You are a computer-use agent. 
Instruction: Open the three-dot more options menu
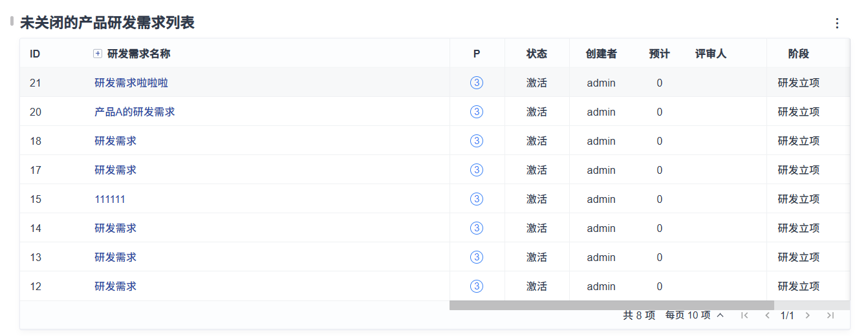coord(837,23)
